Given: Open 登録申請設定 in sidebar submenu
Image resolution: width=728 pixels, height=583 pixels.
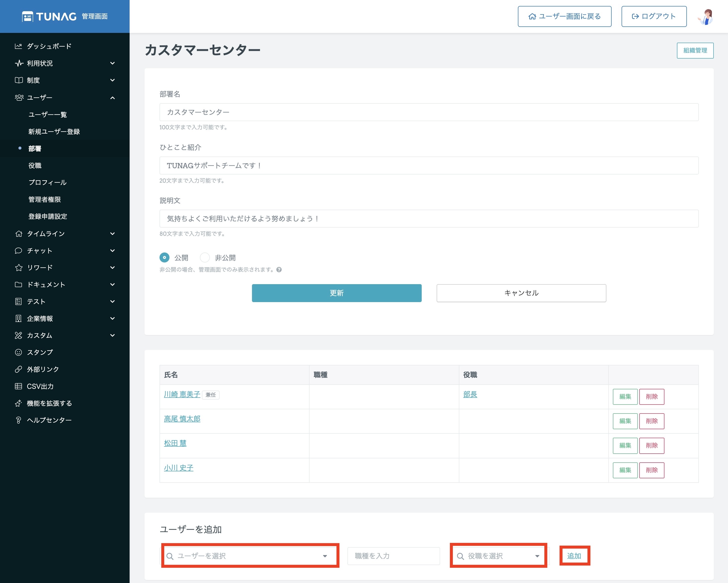Looking at the screenshot, I should (48, 216).
